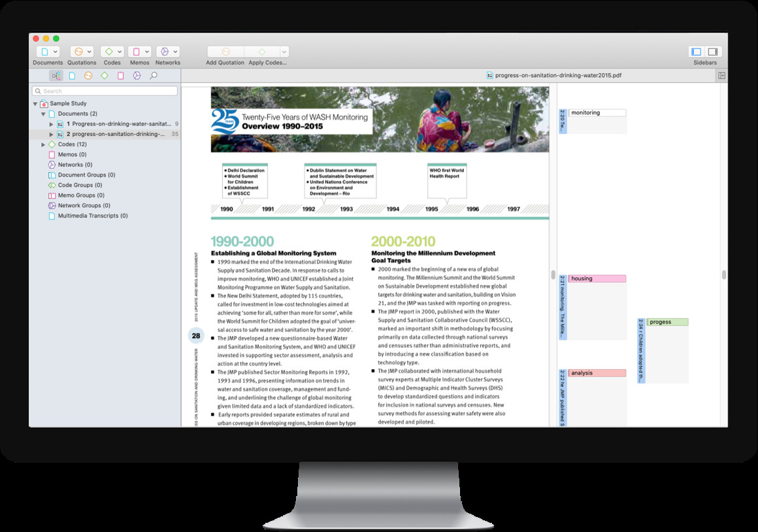This screenshot has height=532, width=758.
Task: Click the Memos (0) pink icon
Action: (x=52, y=155)
